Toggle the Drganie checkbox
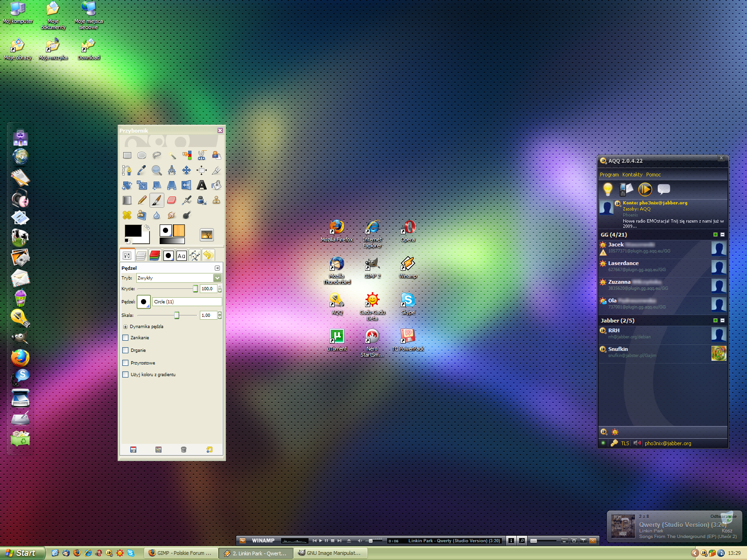Screen dimensions: 747x560 point(125,350)
